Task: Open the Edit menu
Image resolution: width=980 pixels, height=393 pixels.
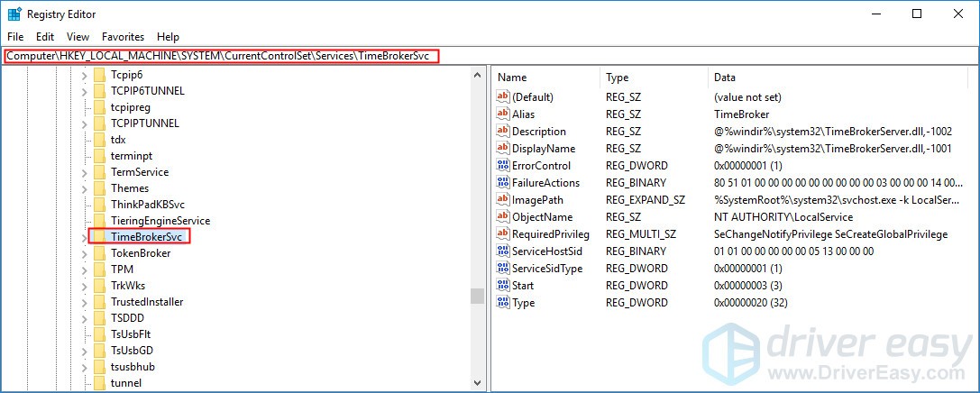Action: tap(45, 37)
